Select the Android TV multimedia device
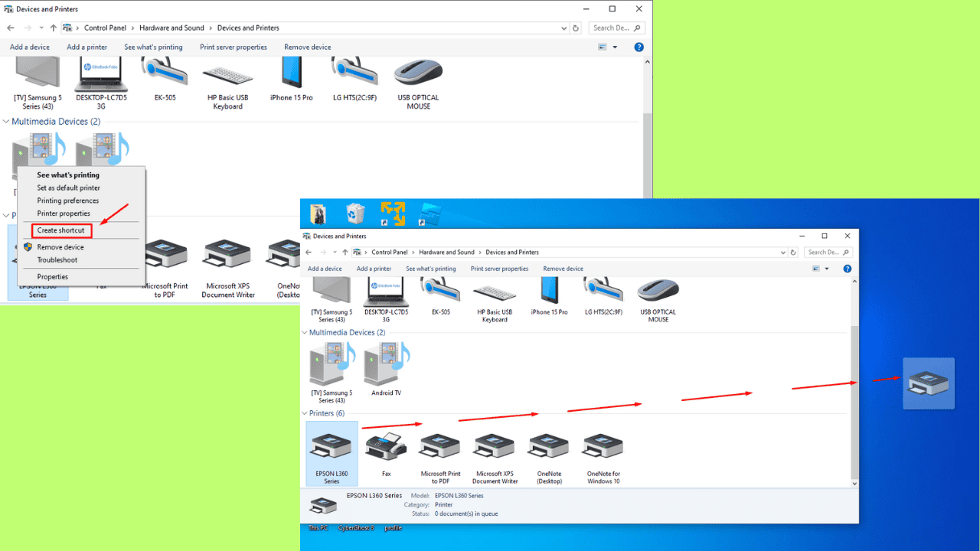Viewport: 980px width, 551px height. pos(386,369)
